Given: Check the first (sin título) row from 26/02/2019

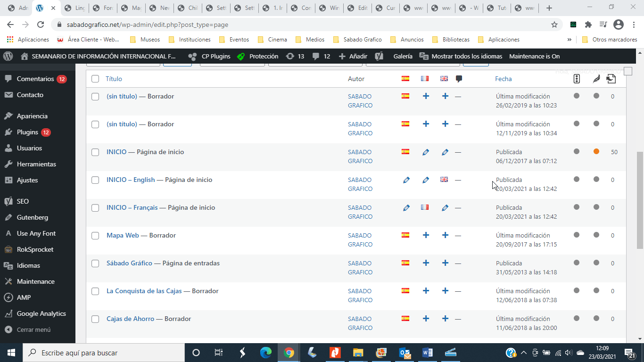Looking at the screenshot, I should [x=95, y=97].
